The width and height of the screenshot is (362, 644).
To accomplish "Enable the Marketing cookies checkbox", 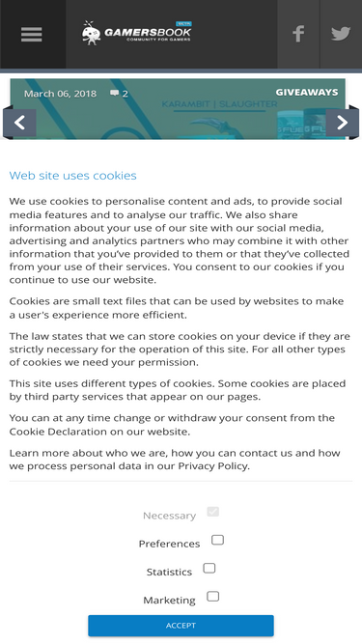I will click(212, 597).
